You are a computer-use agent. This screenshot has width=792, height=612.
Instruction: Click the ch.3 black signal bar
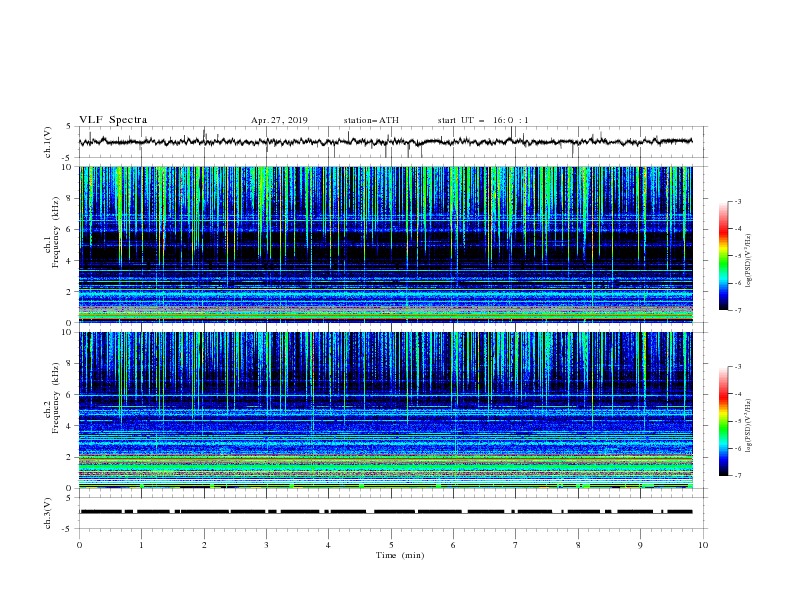386,512
